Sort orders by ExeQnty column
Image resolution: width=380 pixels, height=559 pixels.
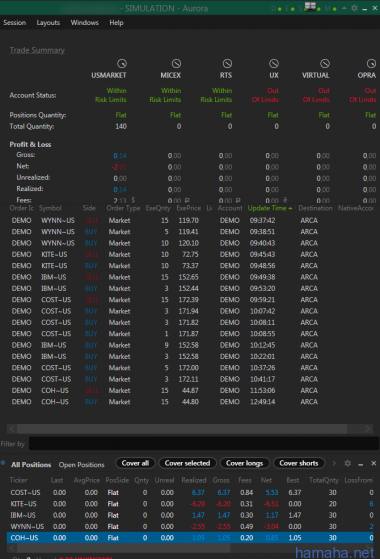[x=158, y=208]
